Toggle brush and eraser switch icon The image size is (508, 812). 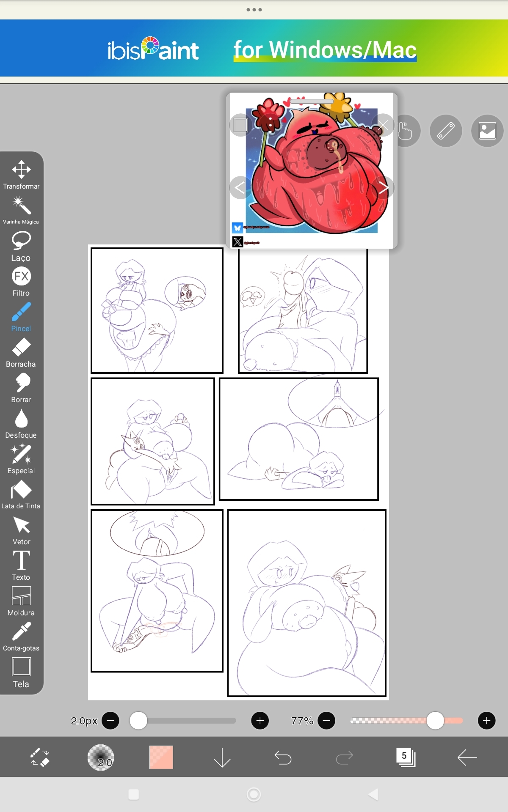(40, 757)
